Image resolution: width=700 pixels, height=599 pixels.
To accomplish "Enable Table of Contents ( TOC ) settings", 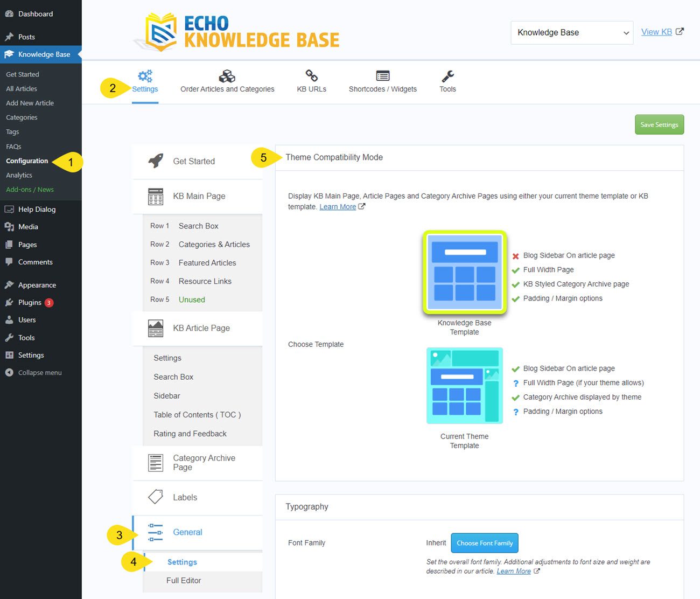I will [x=197, y=414].
